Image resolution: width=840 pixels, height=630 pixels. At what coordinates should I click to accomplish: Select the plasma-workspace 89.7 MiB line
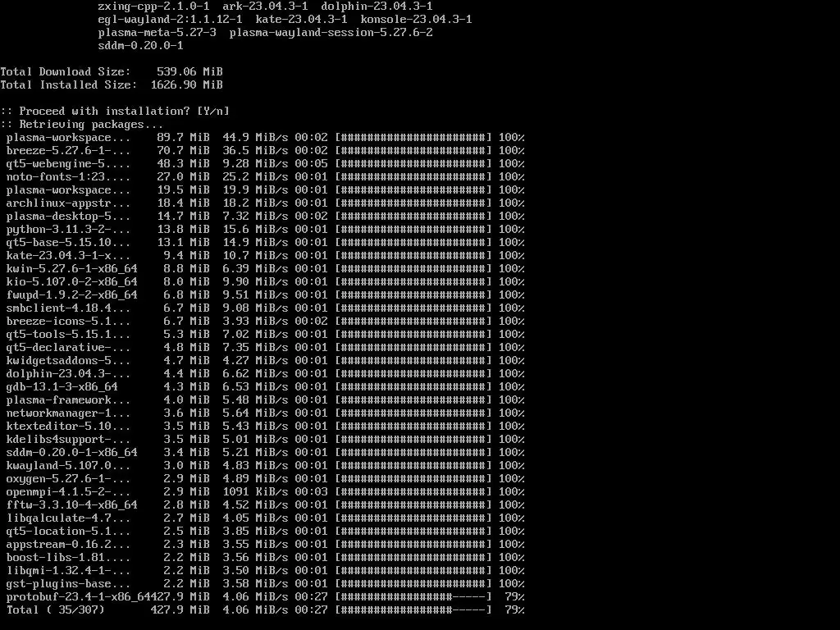tap(265, 137)
